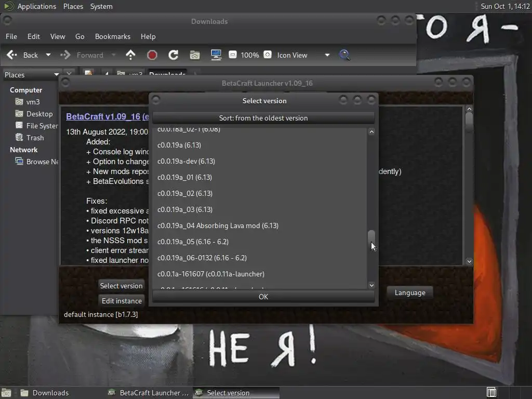Click the Downloads path bar button
Image resolution: width=532 pixels, height=399 pixels.
[167, 73]
